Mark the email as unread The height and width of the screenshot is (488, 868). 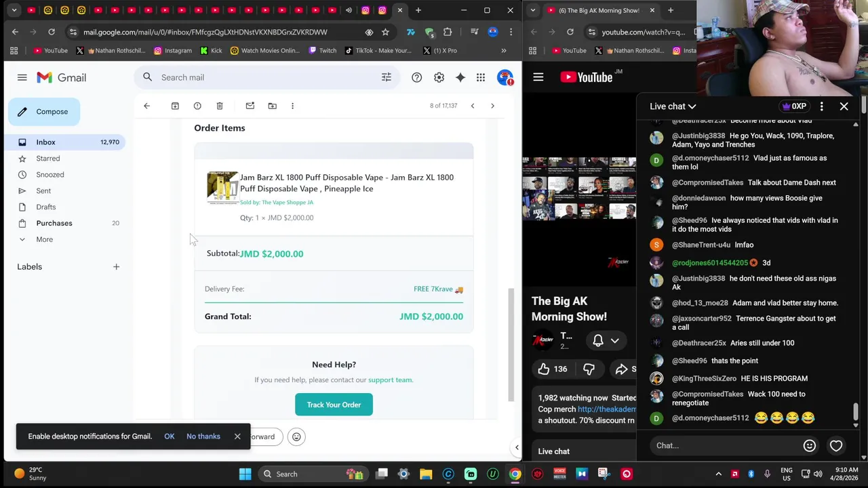pyautogui.click(x=250, y=106)
